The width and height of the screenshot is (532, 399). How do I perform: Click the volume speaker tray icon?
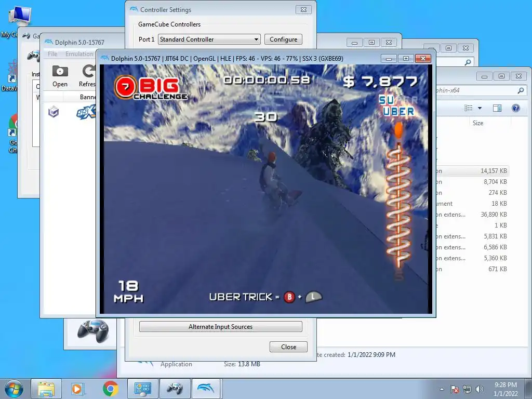click(479, 389)
